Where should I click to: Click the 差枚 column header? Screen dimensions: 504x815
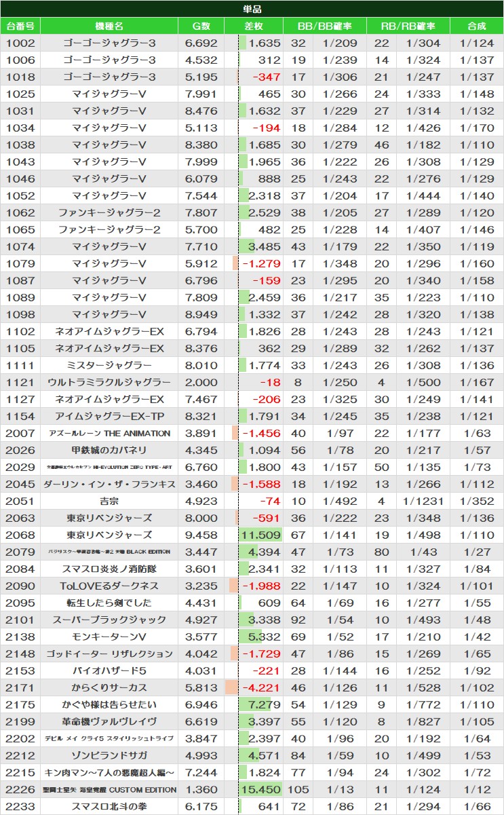click(x=254, y=26)
